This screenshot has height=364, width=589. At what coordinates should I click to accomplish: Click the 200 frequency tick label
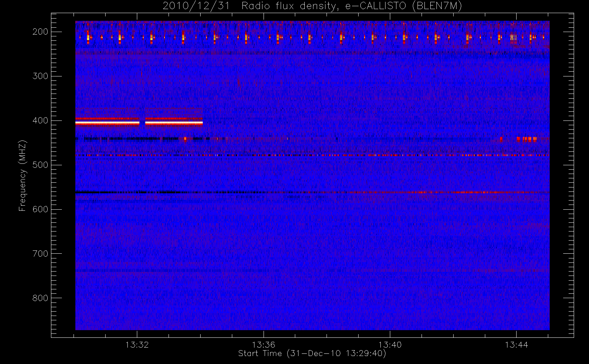[x=40, y=32]
